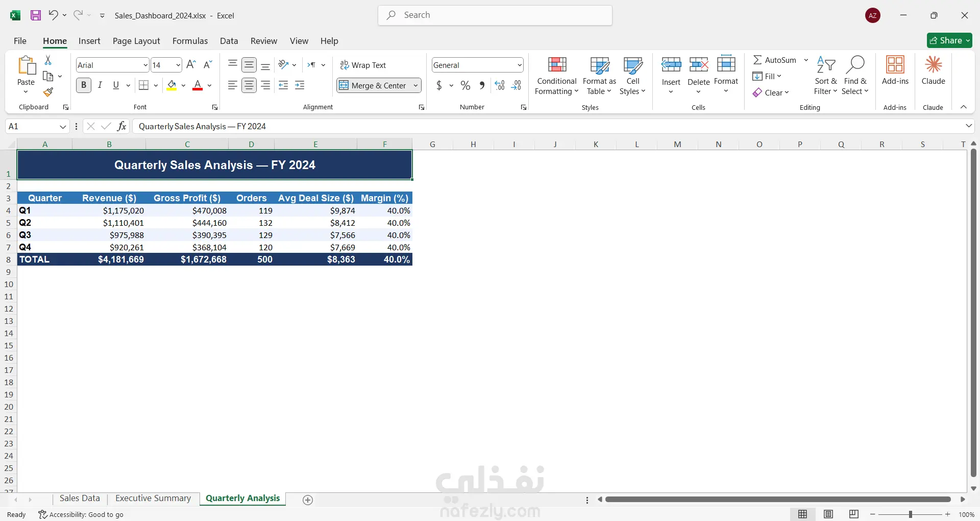This screenshot has width=980, height=521.
Task: Expand the Name Box dropdown
Action: pos(63,126)
